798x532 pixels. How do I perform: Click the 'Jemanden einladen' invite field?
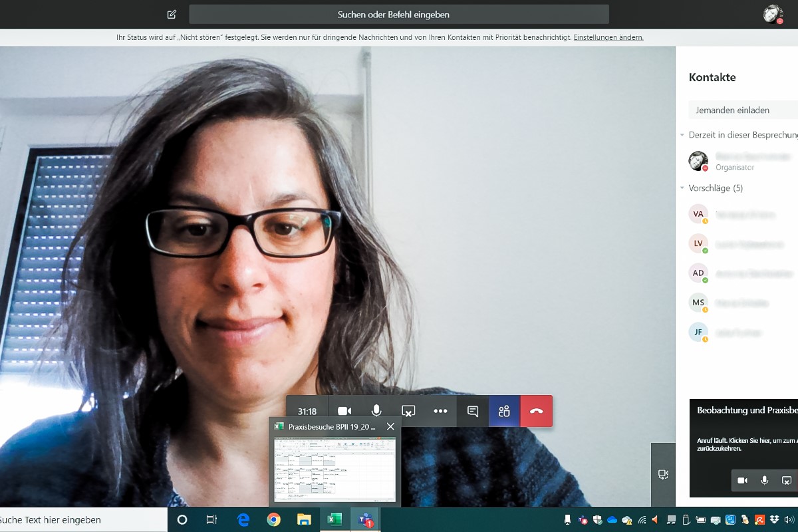(x=743, y=110)
